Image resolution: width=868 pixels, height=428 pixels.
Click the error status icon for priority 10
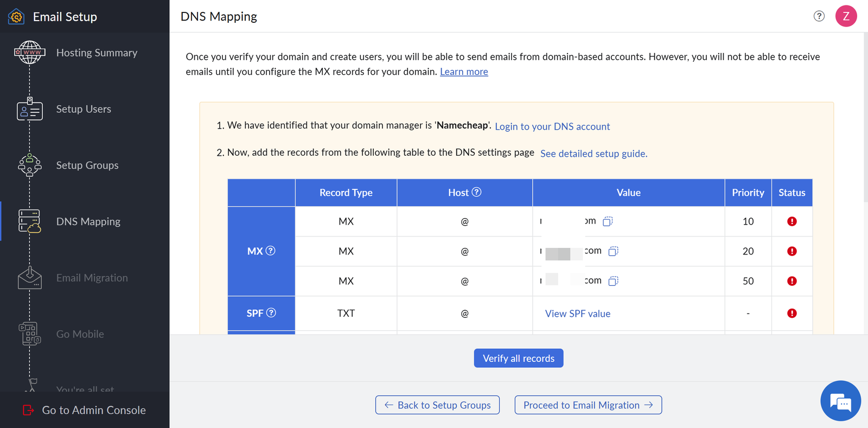pyautogui.click(x=792, y=221)
